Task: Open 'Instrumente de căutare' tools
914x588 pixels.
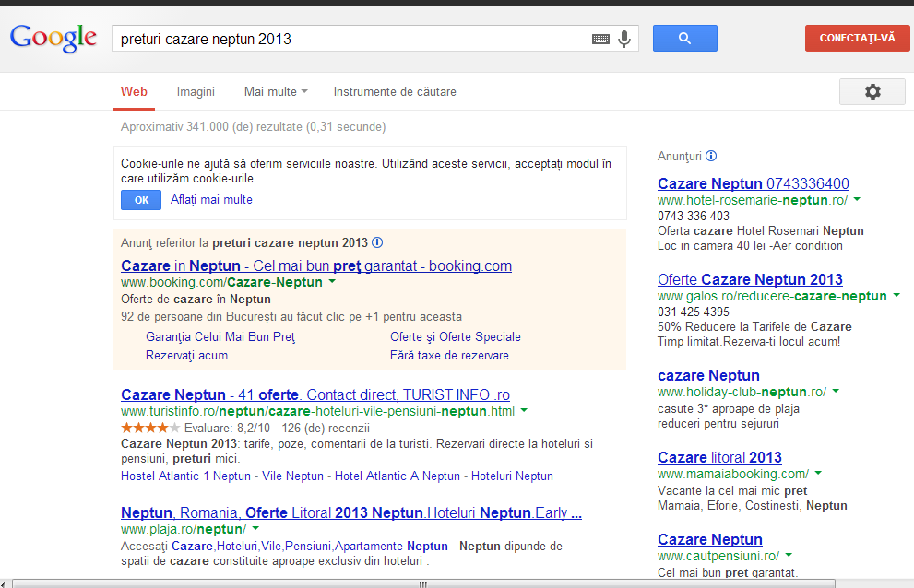Action: pyautogui.click(x=395, y=91)
